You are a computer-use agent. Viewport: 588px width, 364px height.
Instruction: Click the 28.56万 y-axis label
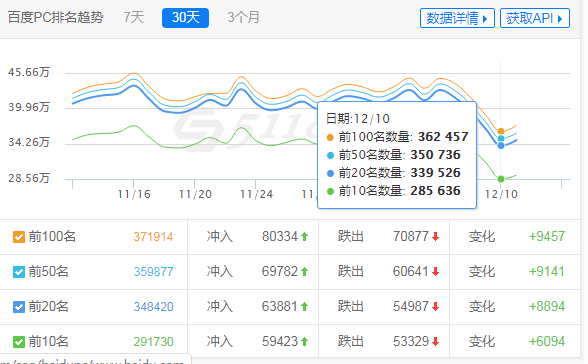29,178
